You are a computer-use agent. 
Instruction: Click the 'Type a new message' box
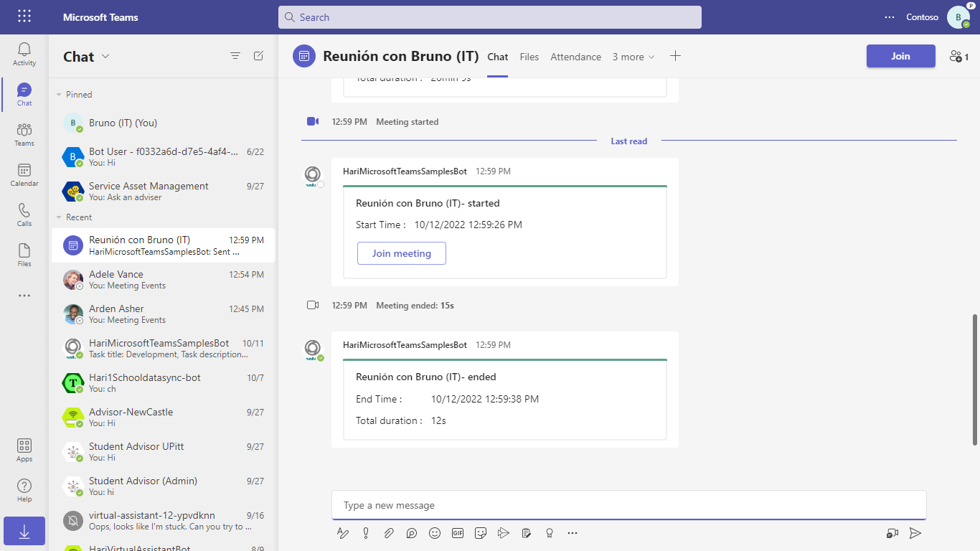click(628, 505)
